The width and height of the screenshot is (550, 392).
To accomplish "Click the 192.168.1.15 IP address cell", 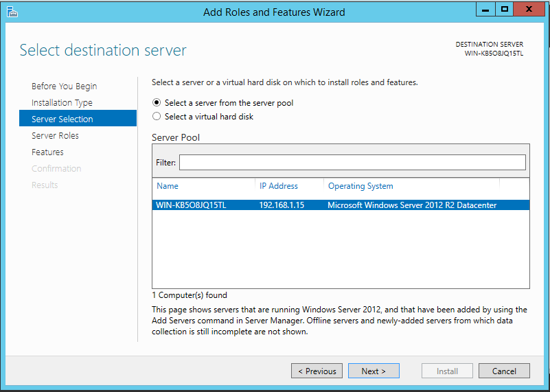I will (x=282, y=205).
